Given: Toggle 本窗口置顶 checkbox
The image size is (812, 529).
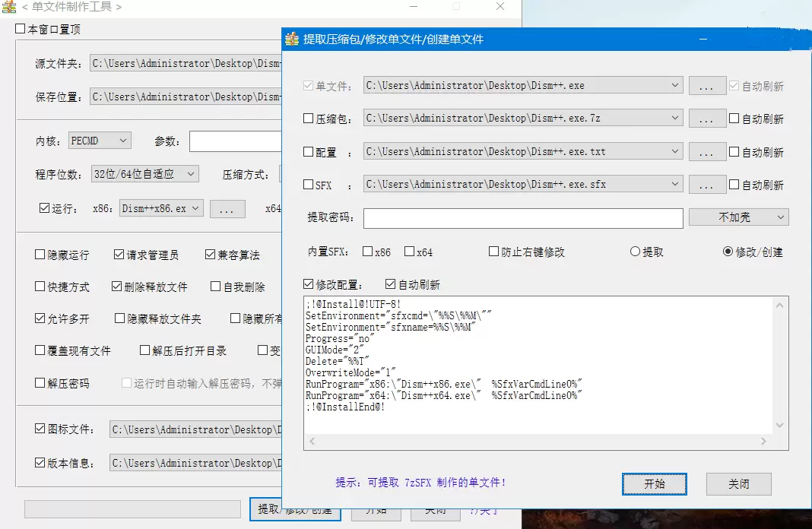Looking at the screenshot, I should point(21,29).
